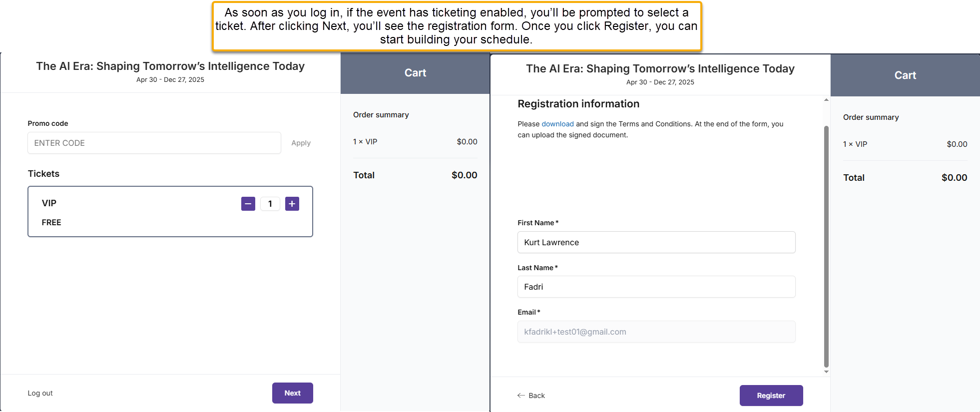Open the Terms download link

click(557, 124)
